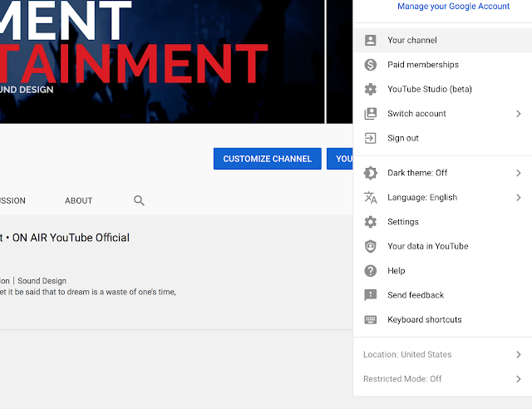532x409 pixels.
Task: Click Switch account label
Action: click(416, 114)
